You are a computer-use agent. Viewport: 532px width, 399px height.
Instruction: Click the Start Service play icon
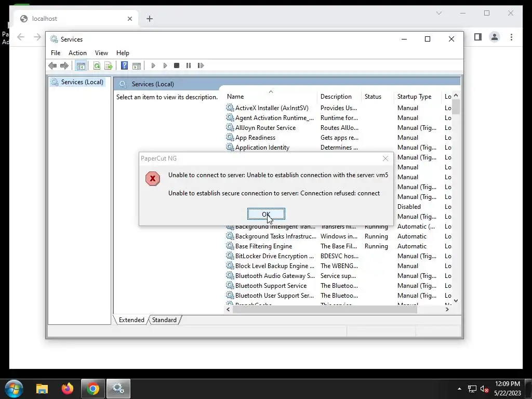(x=153, y=65)
